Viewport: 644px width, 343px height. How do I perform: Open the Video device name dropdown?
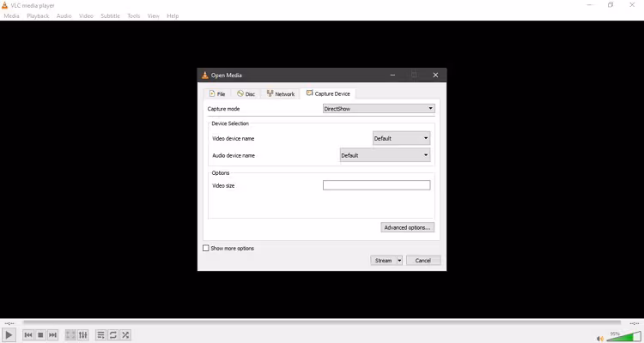pos(401,138)
